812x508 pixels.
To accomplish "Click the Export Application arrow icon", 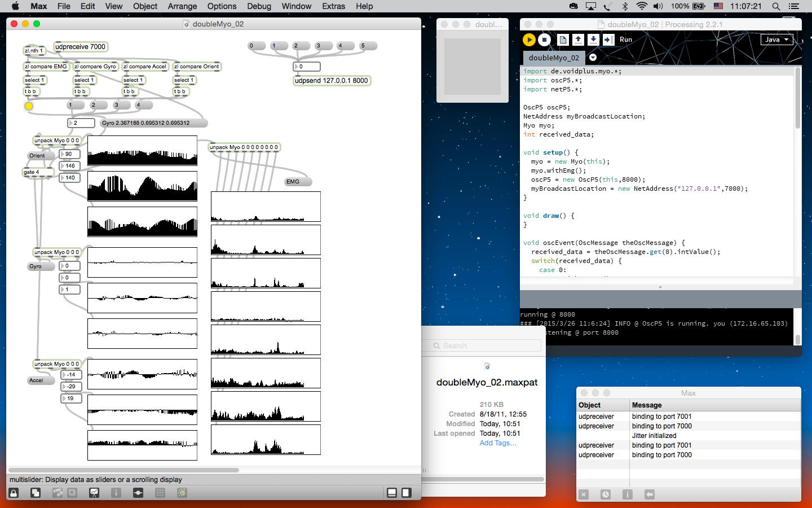I will [608, 40].
